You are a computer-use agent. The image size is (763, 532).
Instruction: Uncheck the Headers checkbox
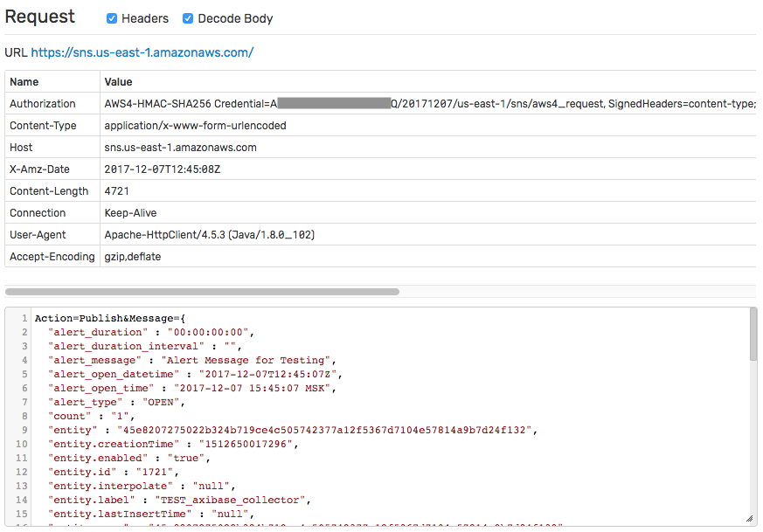[x=111, y=18]
